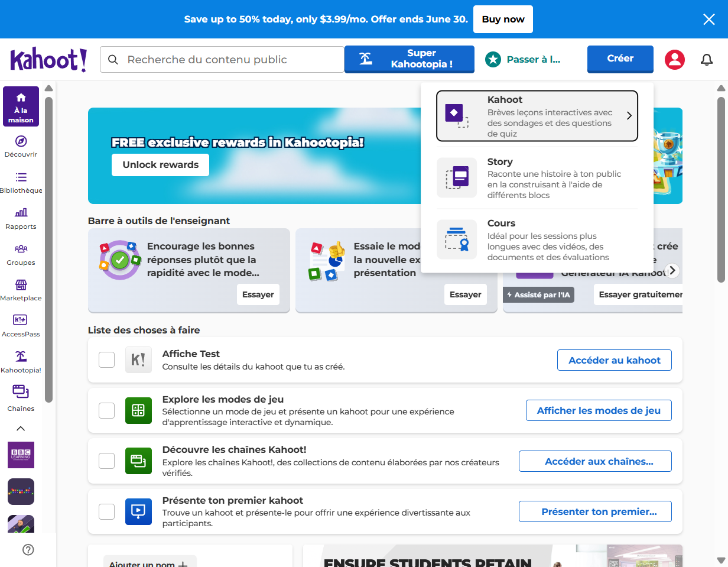Image resolution: width=728 pixels, height=567 pixels.
Task: Open the help question mark icon
Action: click(28, 550)
